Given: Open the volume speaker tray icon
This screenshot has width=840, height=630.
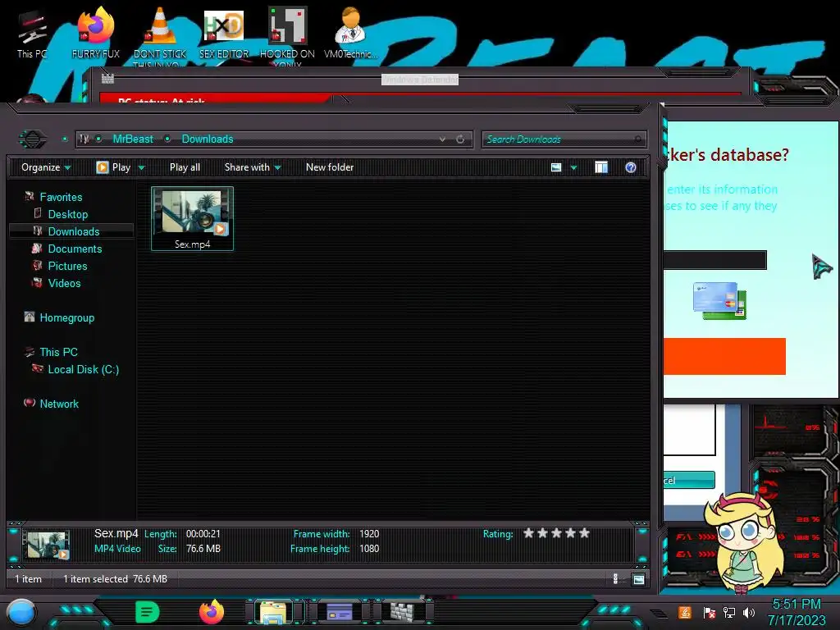Looking at the screenshot, I should coord(749,612).
